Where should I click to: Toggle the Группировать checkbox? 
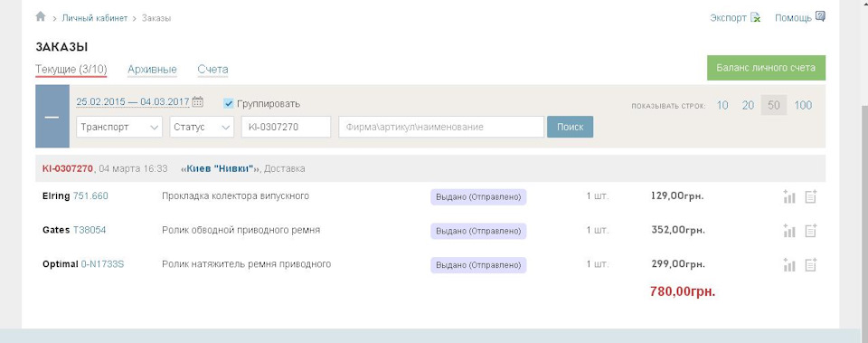pyautogui.click(x=229, y=103)
